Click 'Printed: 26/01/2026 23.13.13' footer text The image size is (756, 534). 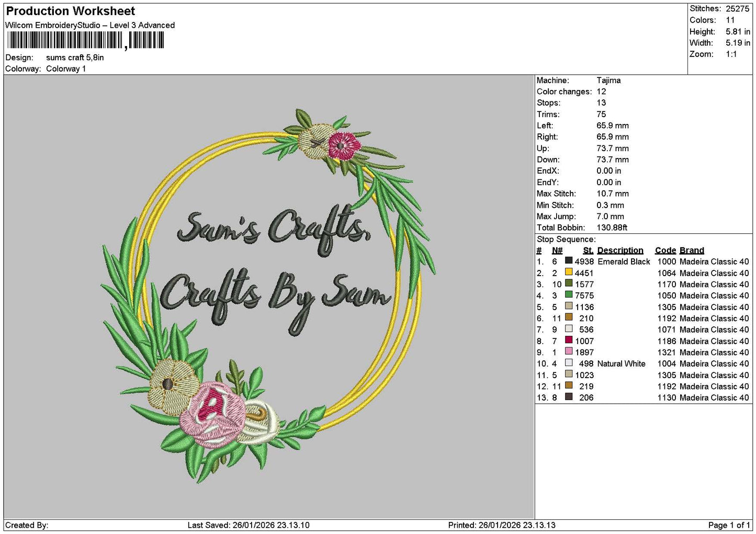502,525
